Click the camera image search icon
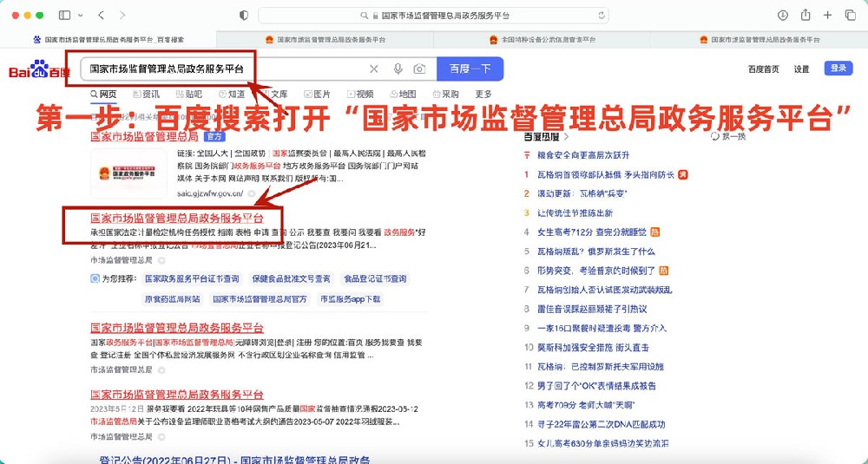 pyautogui.click(x=419, y=69)
